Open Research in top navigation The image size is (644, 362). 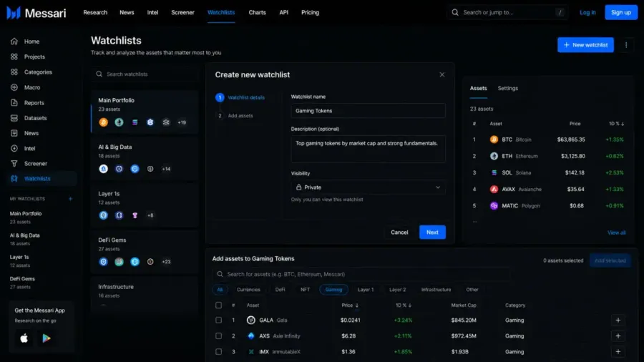(95, 12)
